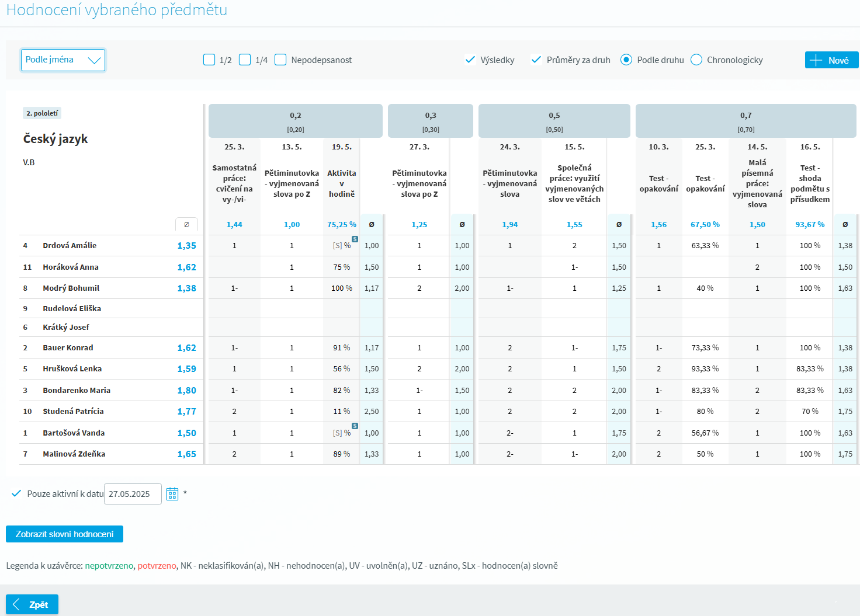Select student Drdová Amálie
The image size is (860, 616).
click(70, 245)
